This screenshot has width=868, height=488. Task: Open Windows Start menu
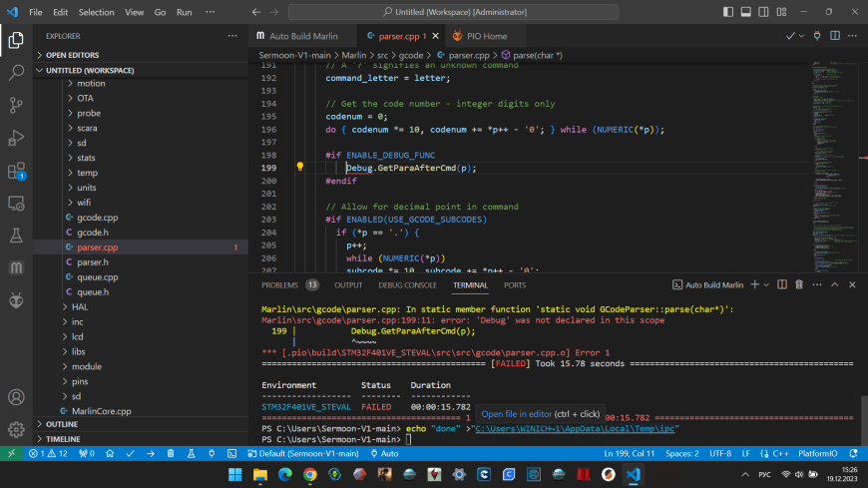click(235, 474)
